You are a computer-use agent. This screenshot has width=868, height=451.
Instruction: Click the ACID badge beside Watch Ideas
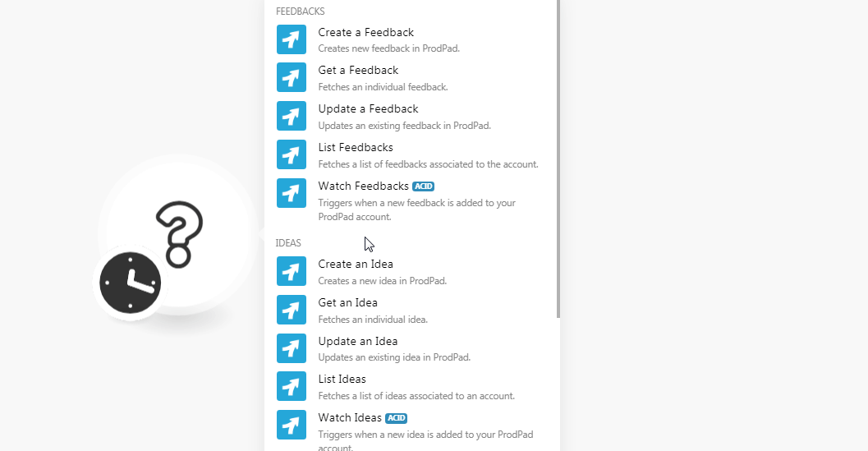pos(396,418)
